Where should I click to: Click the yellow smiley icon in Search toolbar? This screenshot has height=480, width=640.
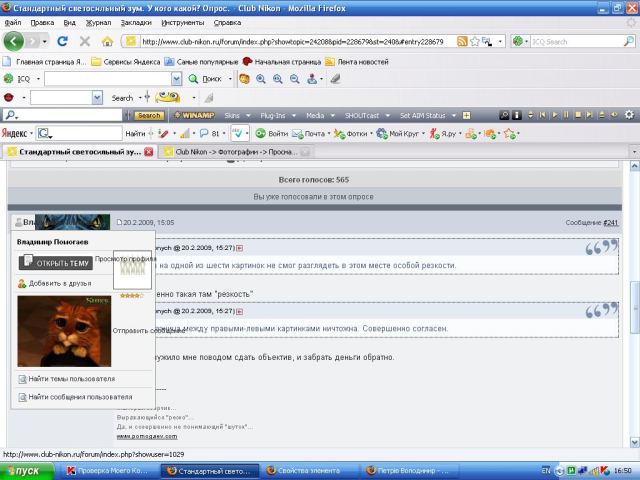coord(168,97)
